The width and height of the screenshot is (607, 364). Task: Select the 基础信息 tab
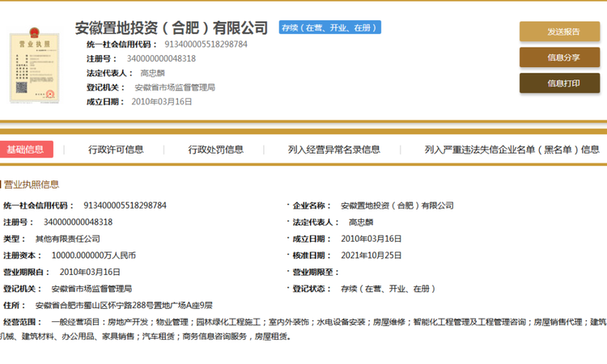(x=27, y=150)
